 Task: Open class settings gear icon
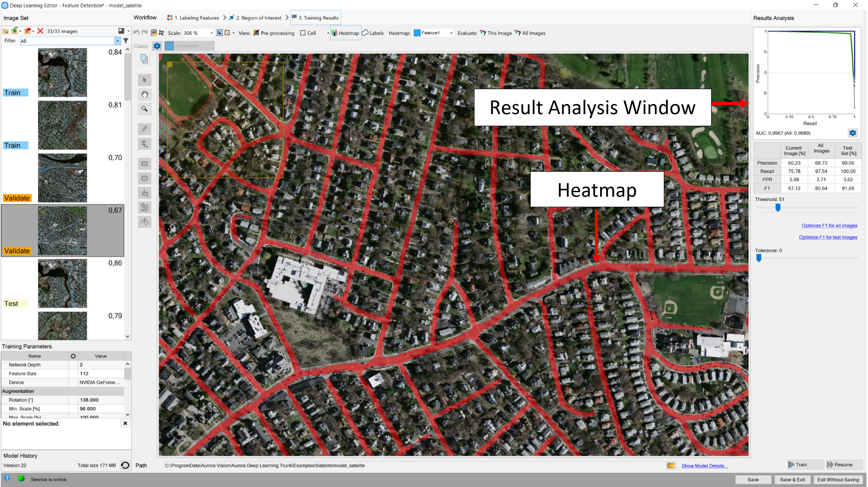[x=157, y=46]
